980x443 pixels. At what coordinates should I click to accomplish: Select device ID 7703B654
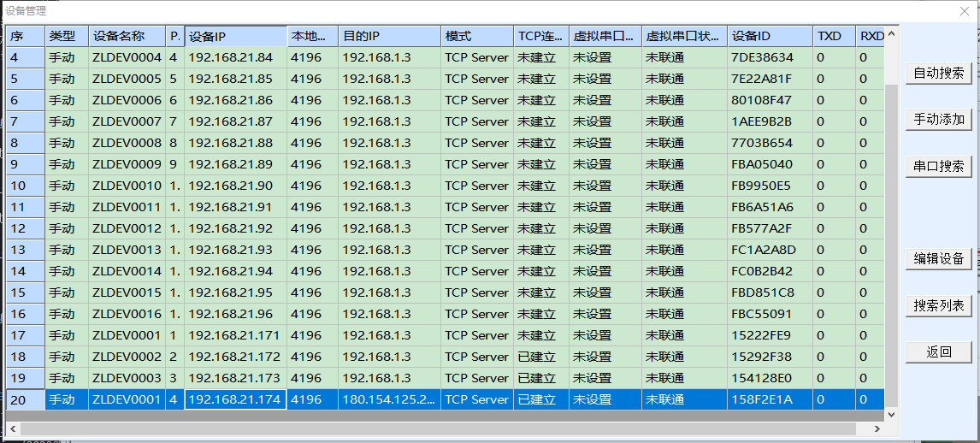(770, 143)
